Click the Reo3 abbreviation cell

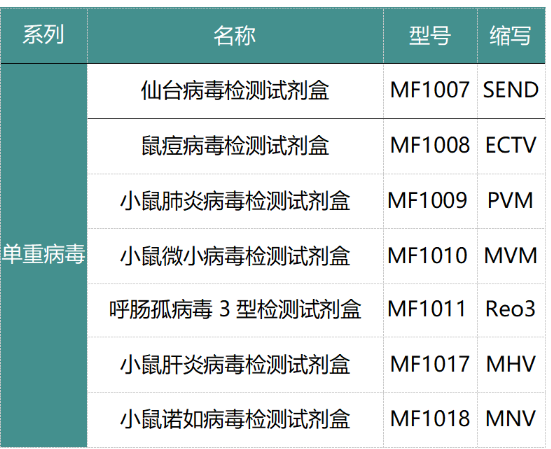click(511, 310)
